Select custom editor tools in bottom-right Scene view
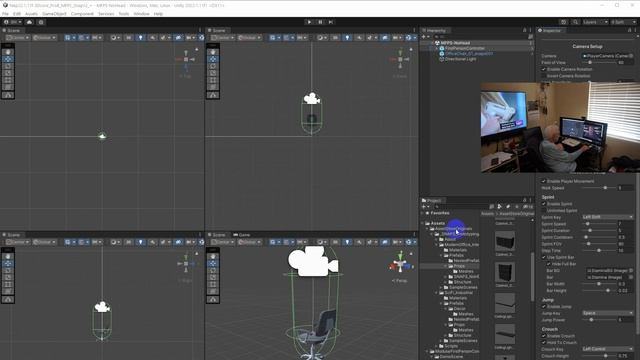The width and height of the screenshot is (640, 360). tap(213, 300)
